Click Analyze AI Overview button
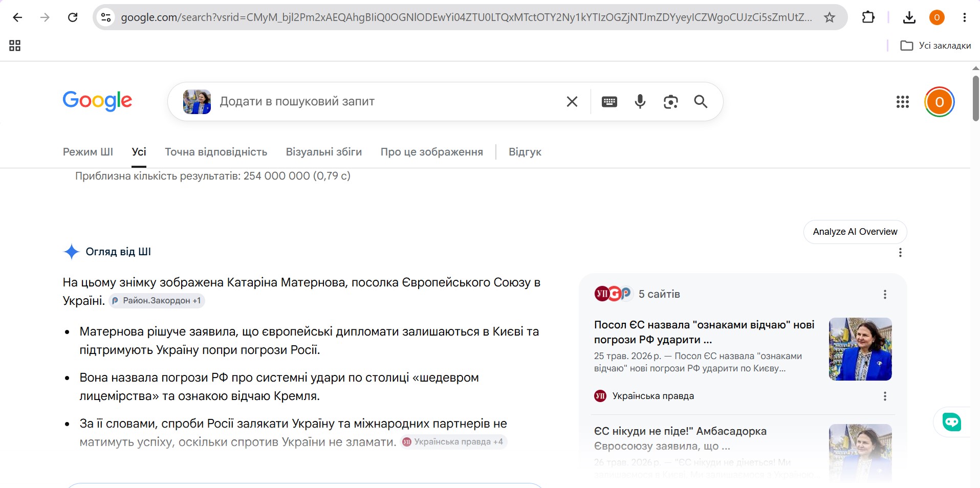Viewport: 980px width, 488px height. 855,232
